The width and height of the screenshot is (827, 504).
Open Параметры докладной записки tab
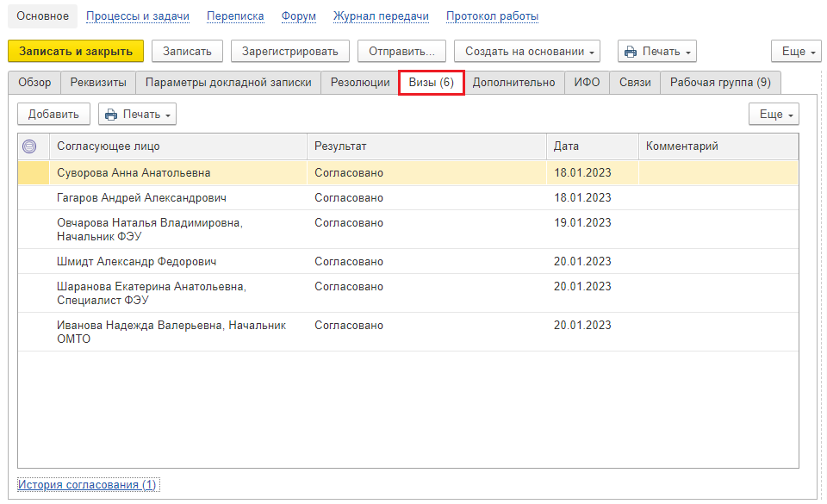point(228,83)
